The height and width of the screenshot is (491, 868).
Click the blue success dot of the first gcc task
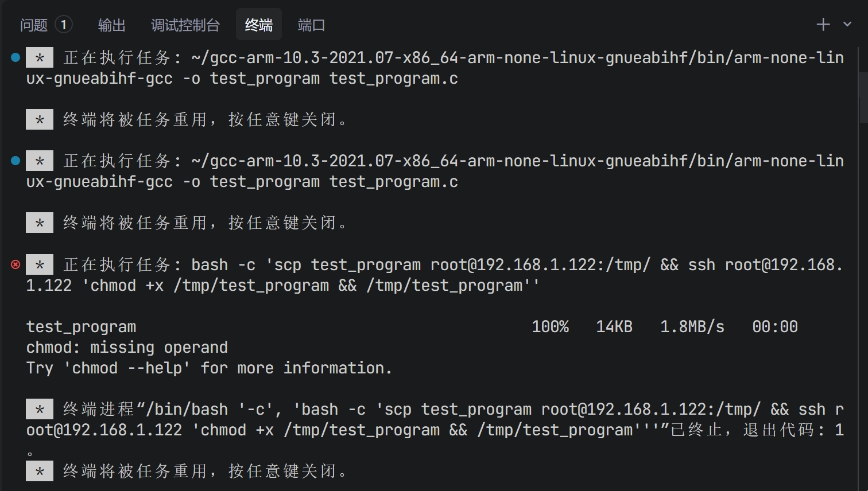click(x=15, y=57)
